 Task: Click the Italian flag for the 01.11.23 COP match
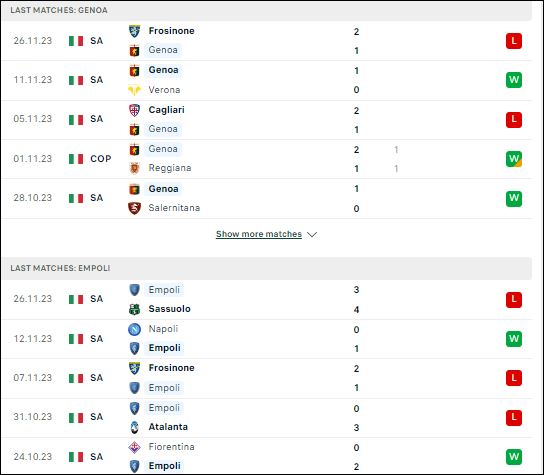76,159
